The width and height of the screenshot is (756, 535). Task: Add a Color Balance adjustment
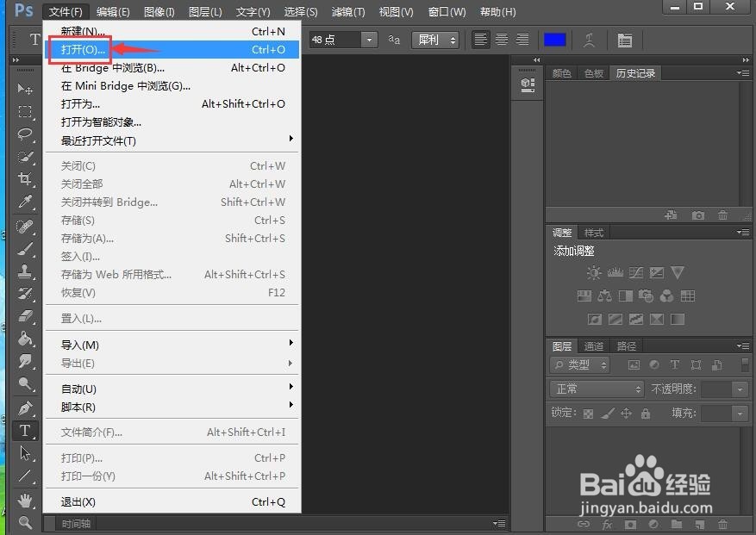pyautogui.click(x=604, y=295)
